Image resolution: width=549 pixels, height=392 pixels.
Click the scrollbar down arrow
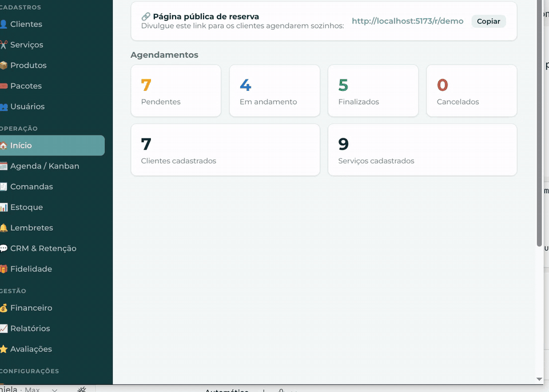(x=539, y=379)
